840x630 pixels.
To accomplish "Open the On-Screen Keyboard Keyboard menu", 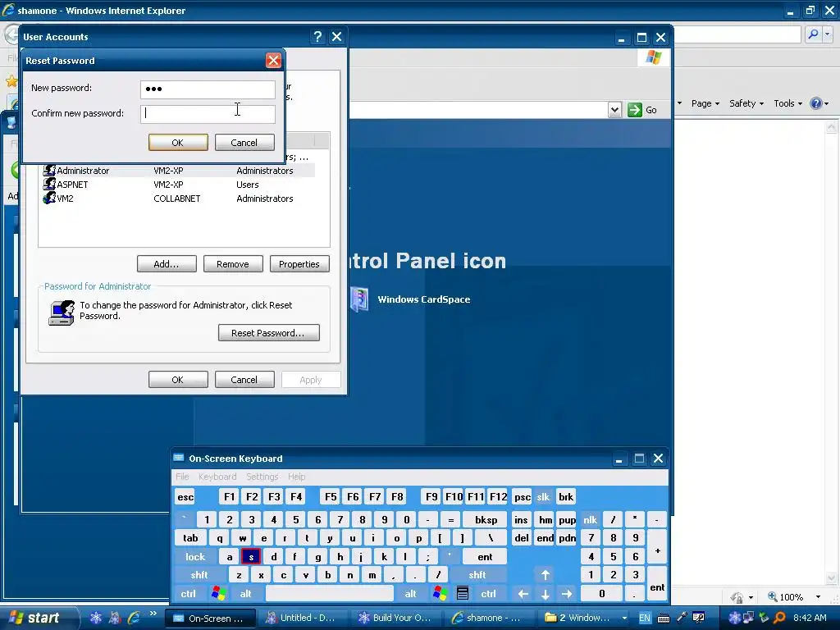I will coord(217,477).
